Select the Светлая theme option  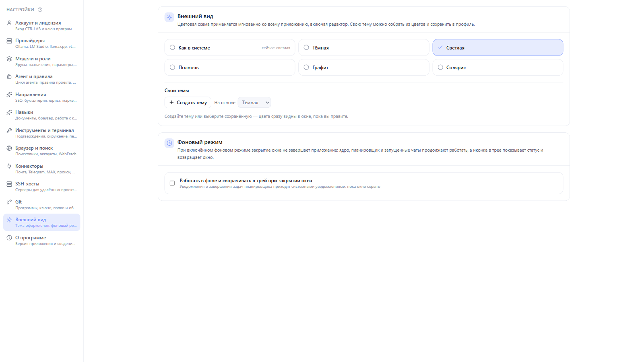coord(498,47)
